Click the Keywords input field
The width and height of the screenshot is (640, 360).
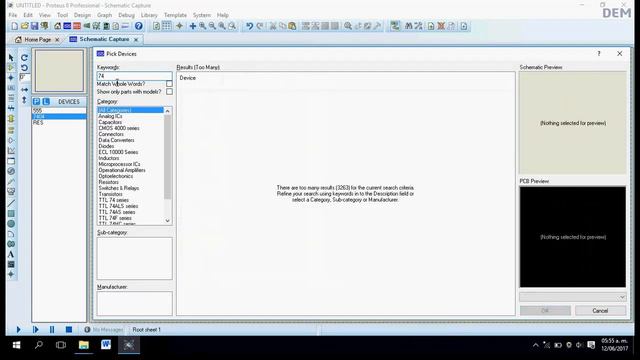(x=134, y=76)
